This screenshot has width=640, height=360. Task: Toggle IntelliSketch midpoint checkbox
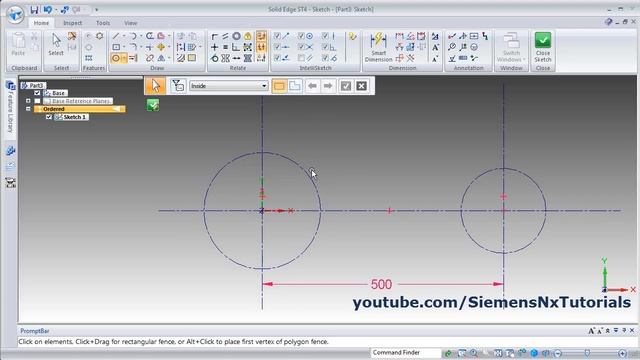[277, 47]
